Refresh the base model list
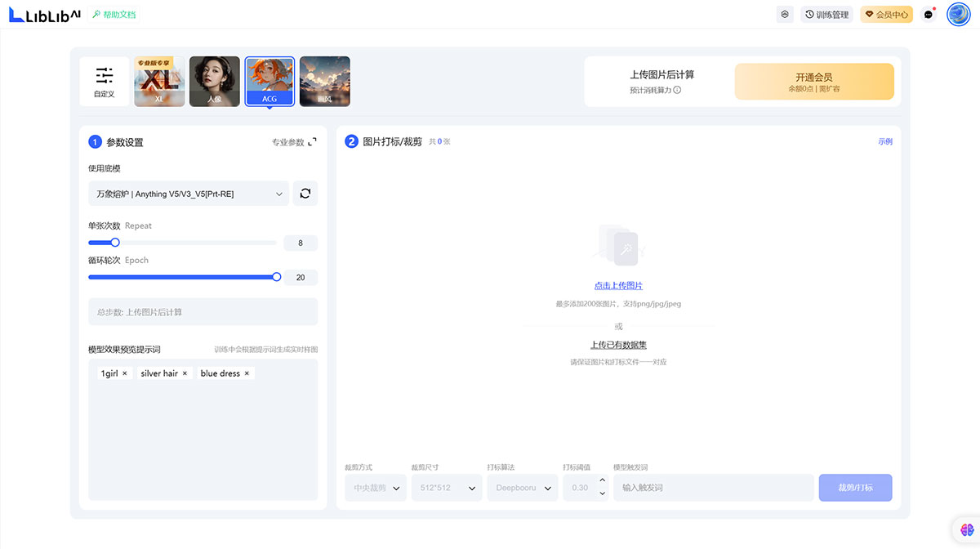Screen dimensions: 980x549 (x=305, y=194)
